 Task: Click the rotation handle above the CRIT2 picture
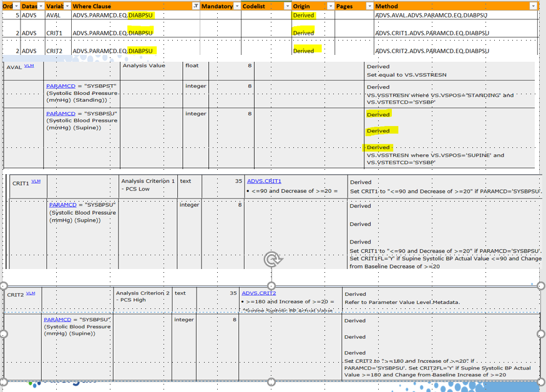point(272,260)
